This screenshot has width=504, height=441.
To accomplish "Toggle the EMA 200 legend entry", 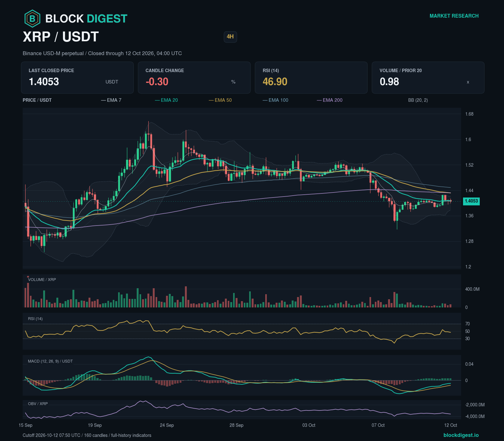I will [329, 100].
